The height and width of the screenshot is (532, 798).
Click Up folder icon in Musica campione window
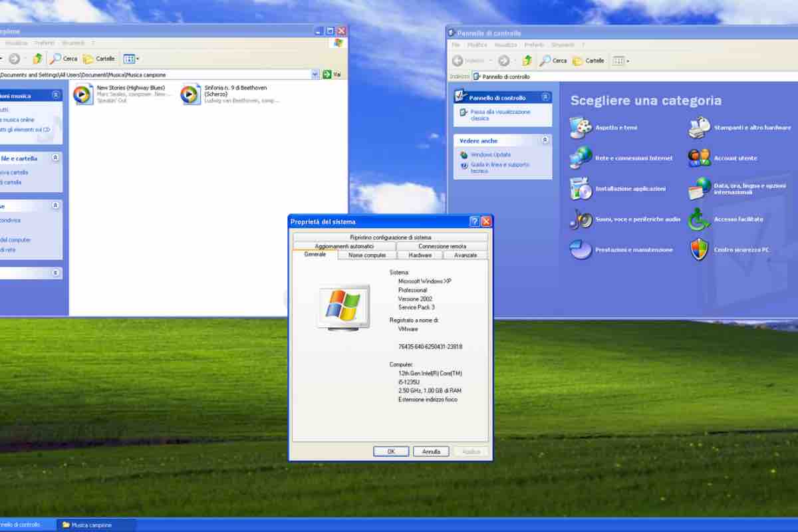[x=38, y=59]
